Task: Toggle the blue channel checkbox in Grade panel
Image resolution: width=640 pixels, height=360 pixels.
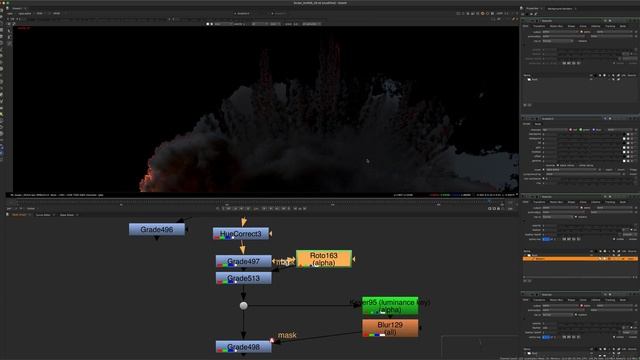Action: (x=593, y=130)
